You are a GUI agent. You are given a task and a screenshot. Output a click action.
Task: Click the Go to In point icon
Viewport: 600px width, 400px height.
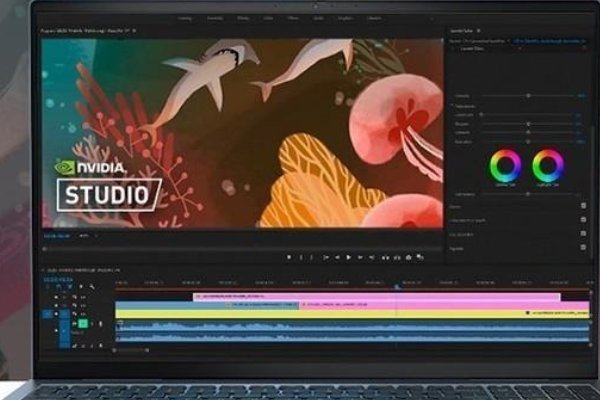[326, 257]
